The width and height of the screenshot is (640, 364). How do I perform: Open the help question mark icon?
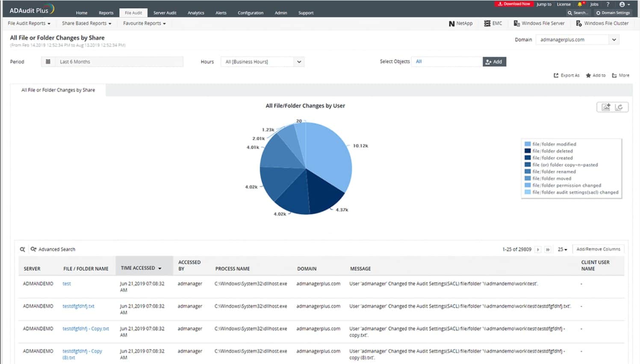click(608, 4)
